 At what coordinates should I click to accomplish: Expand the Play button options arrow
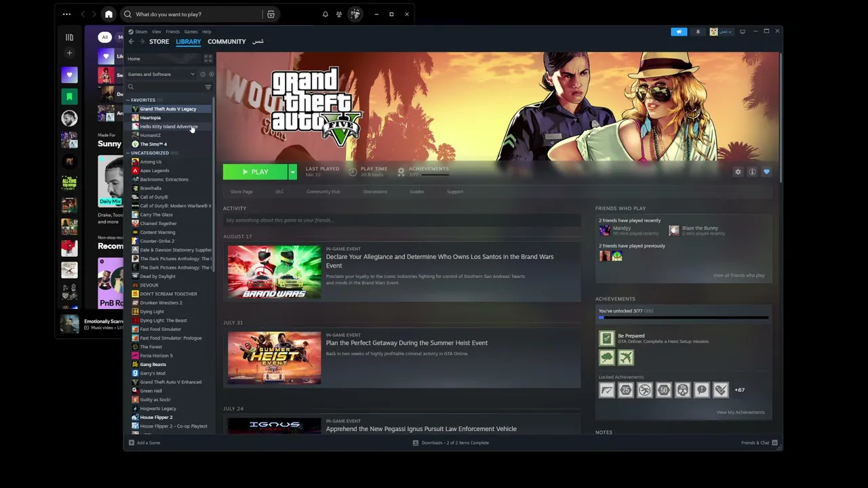pos(292,172)
